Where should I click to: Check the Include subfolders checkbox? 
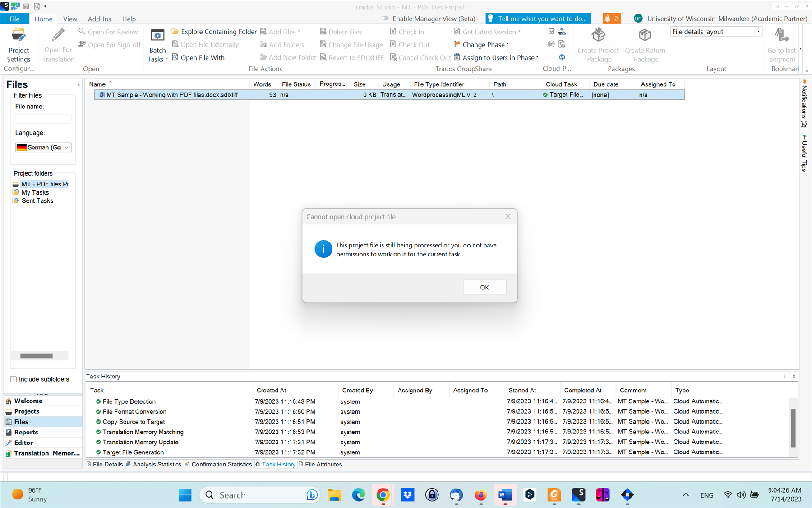14,379
